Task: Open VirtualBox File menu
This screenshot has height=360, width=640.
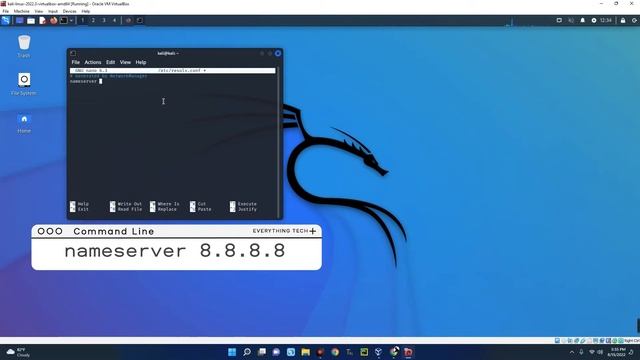Action: click(x=5, y=11)
